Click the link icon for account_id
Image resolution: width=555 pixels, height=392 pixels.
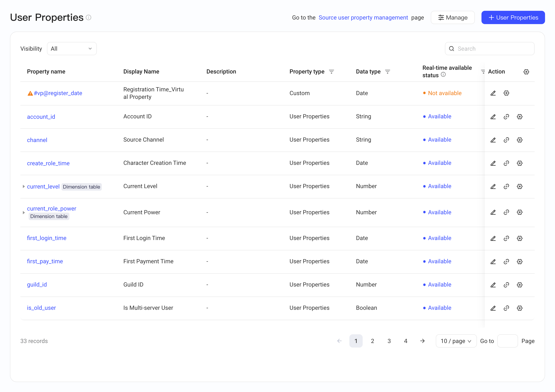pos(506,117)
